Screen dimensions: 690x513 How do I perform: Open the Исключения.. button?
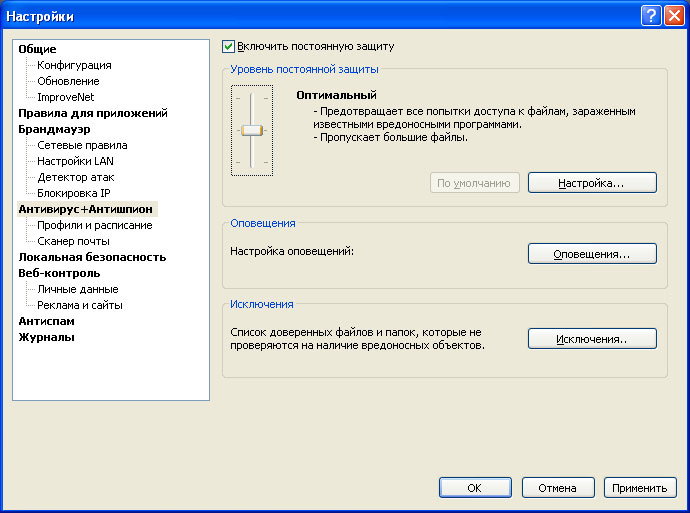[x=592, y=339]
